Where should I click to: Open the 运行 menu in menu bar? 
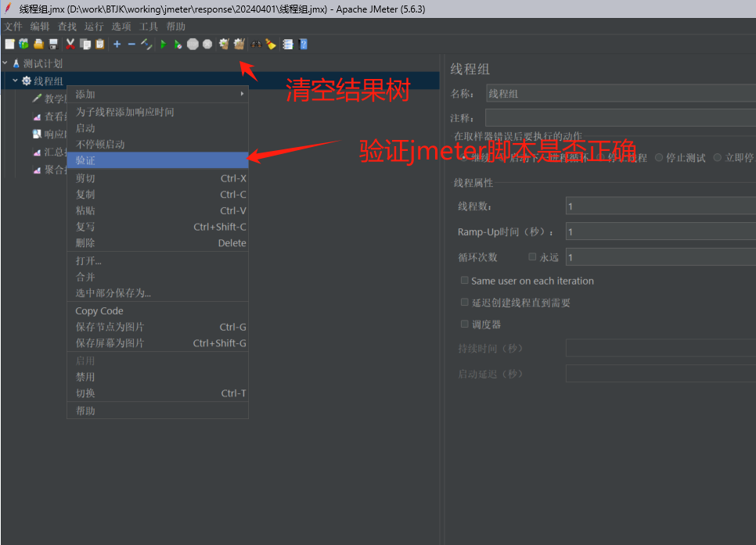[x=94, y=27]
